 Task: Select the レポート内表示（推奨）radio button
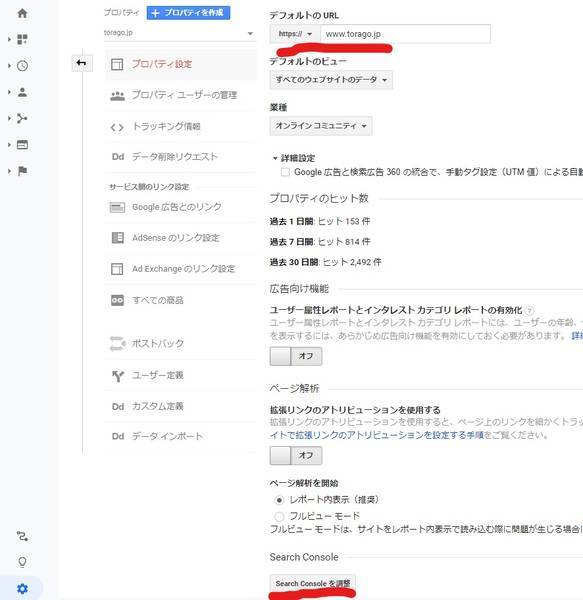point(279,500)
